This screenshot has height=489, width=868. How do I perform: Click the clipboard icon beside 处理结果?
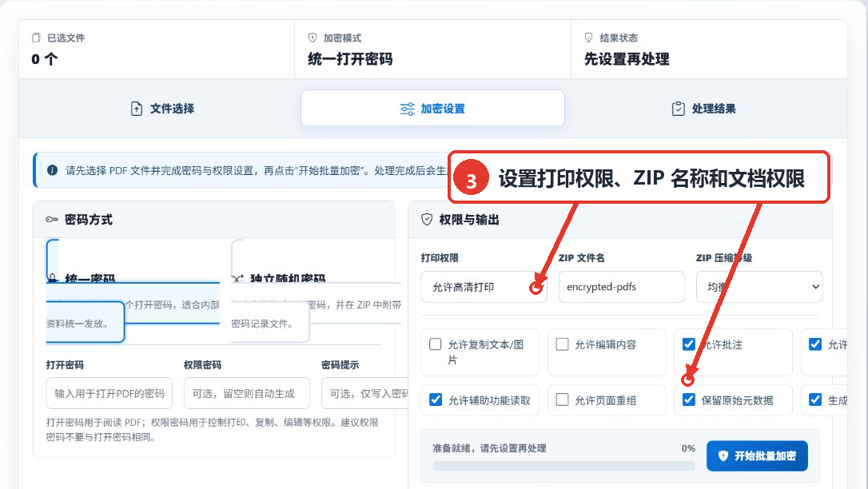click(x=678, y=109)
